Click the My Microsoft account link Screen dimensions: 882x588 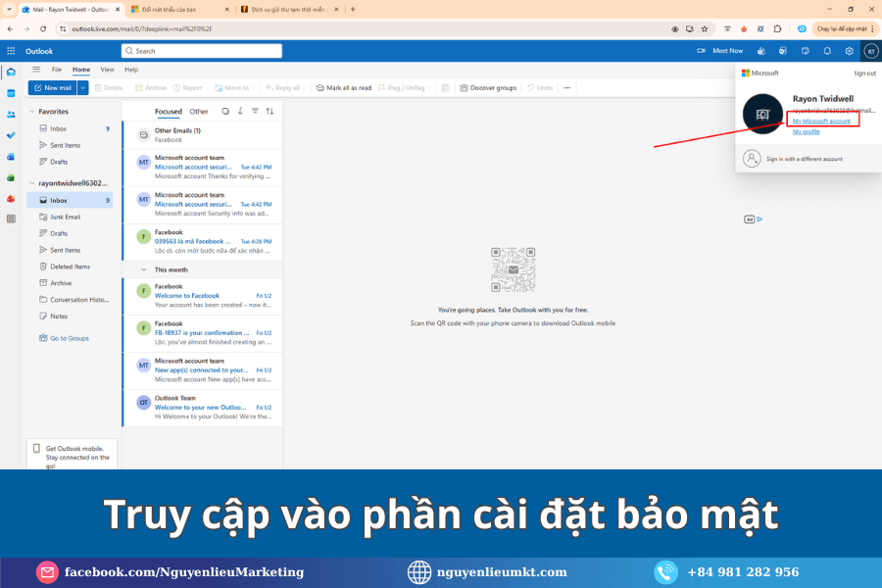pyautogui.click(x=821, y=121)
